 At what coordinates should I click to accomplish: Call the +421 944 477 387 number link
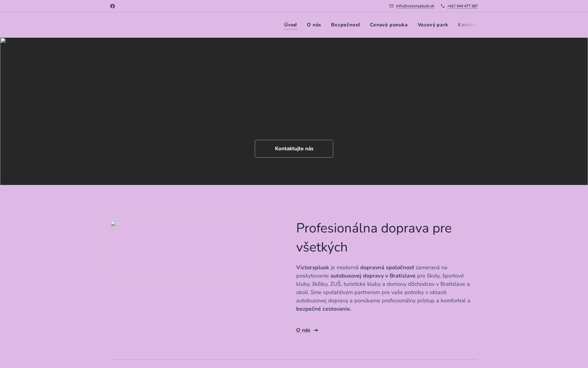[462, 6]
